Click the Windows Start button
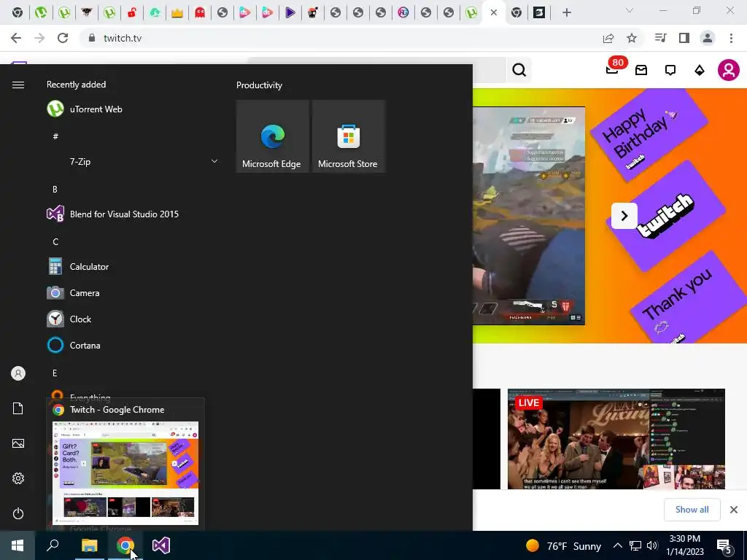747x560 pixels. point(18,545)
